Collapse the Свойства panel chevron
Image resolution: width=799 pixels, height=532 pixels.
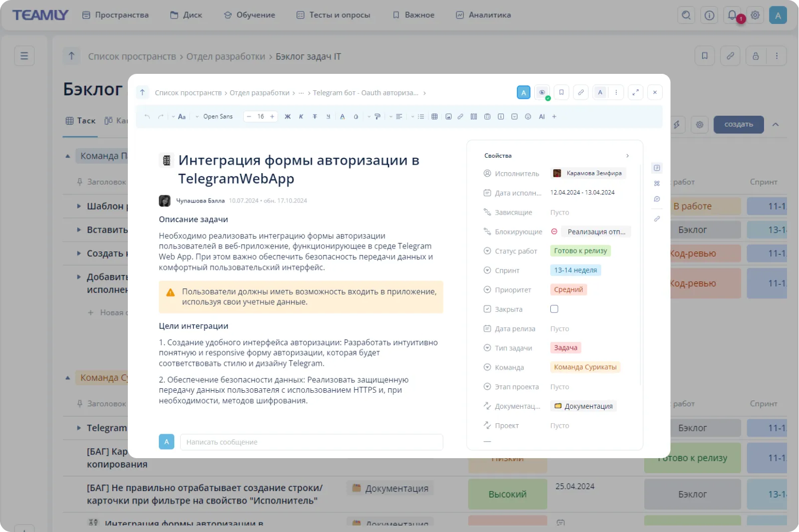[x=628, y=156]
